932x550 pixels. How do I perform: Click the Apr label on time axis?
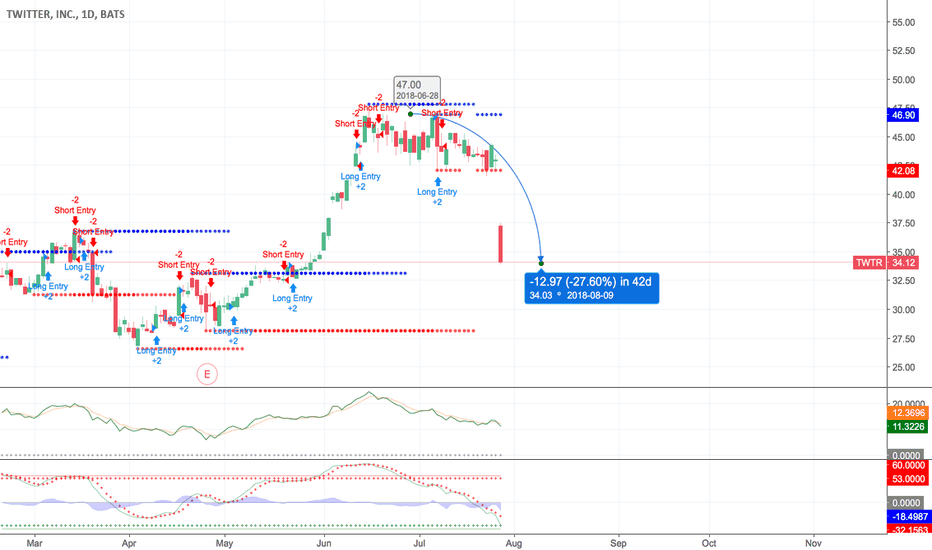tap(129, 543)
